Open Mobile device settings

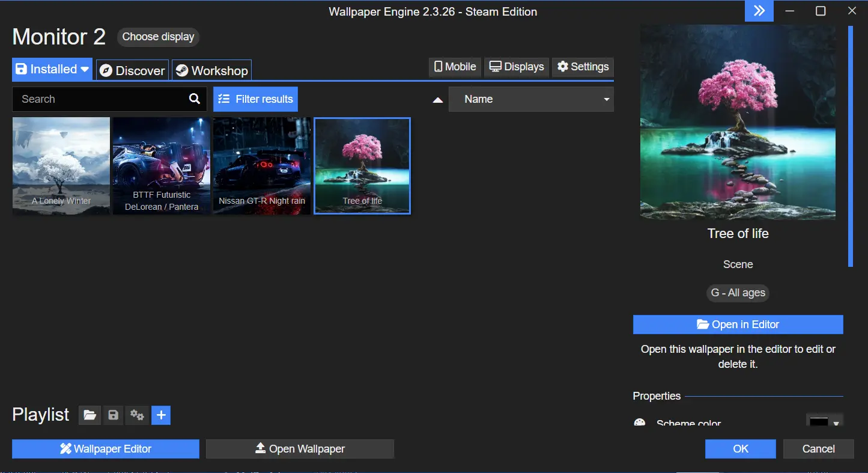click(x=455, y=67)
